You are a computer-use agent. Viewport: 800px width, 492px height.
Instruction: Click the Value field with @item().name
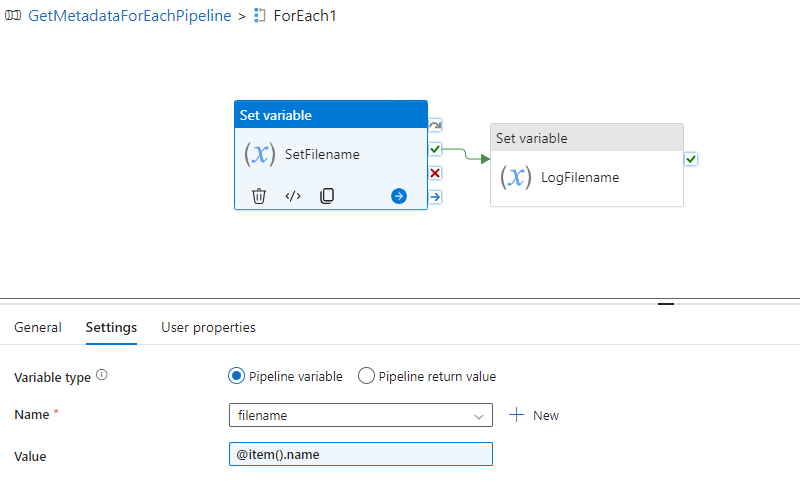tap(361, 454)
